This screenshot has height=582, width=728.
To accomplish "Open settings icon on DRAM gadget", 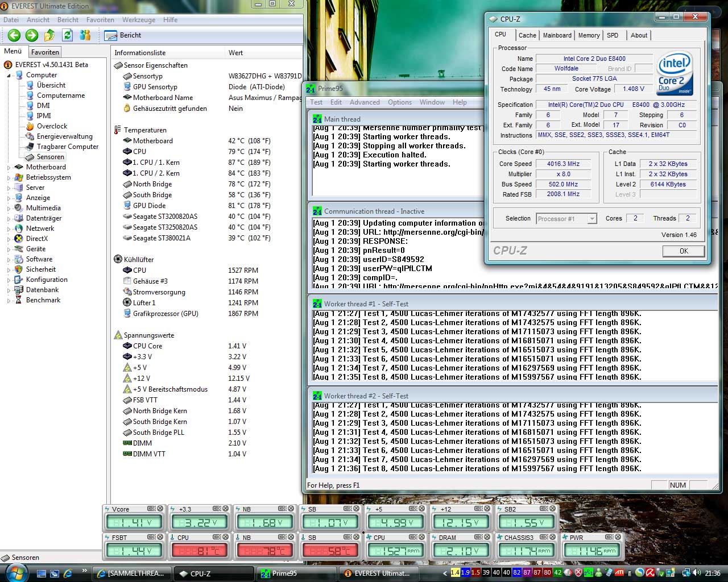I will click(478, 537).
